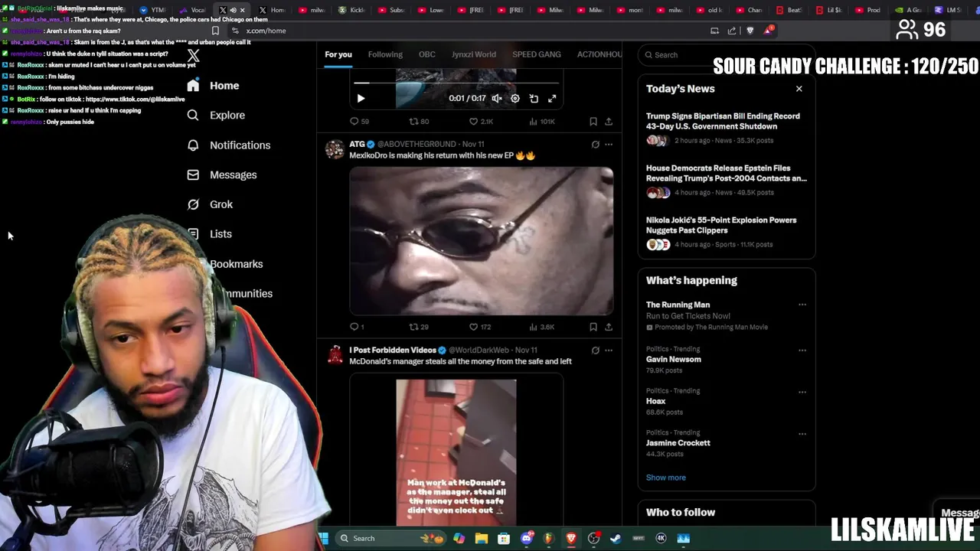Open more options on Forbidden Videos post
This screenshot has height=551, width=980.
pyautogui.click(x=609, y=350)
